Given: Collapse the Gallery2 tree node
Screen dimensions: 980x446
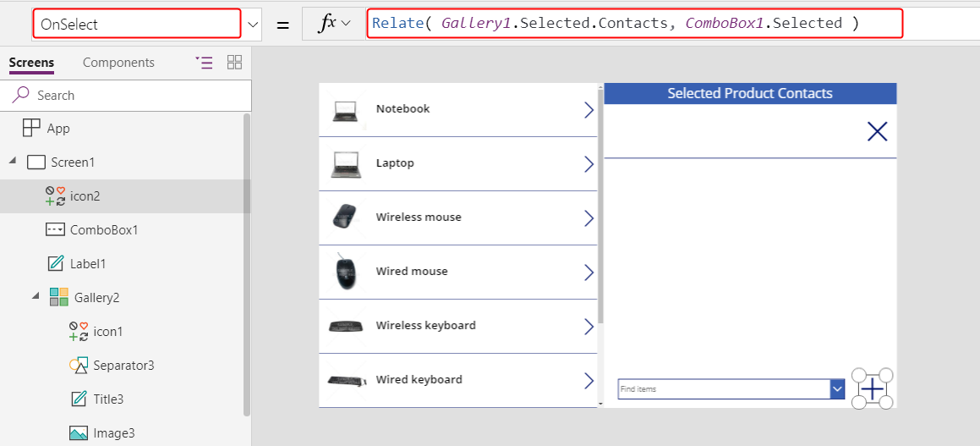Looking at the screenshot, I should [x=36, y=297].
